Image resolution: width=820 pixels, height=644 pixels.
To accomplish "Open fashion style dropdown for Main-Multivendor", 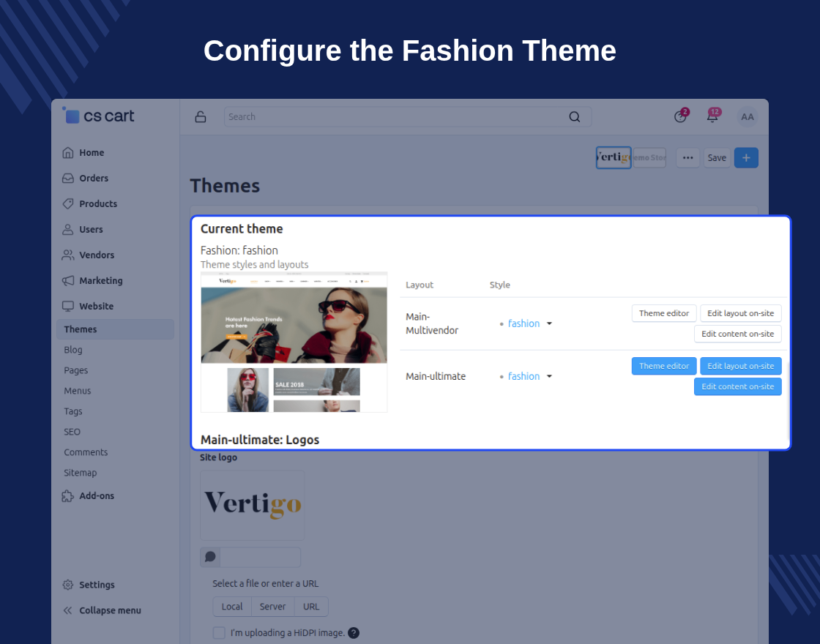I will [549, 323].
